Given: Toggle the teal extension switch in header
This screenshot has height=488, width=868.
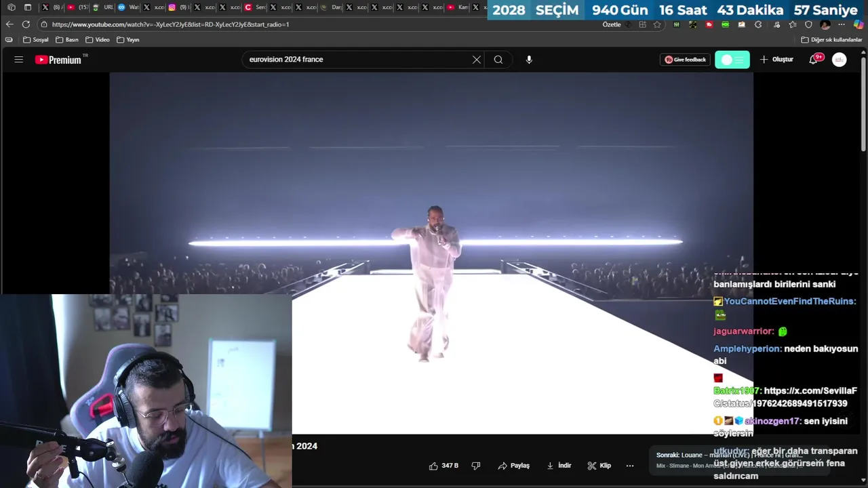Looking at the screenshot, I should [x=732, y=60].
